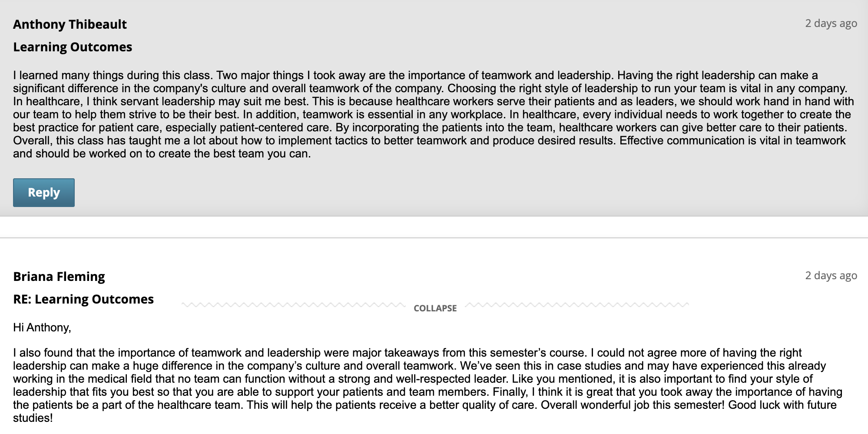This screenshot has width=868, height=434.
Task: Open the RE: Learning Outcomes reply title
Action: [x=83, y=299]
